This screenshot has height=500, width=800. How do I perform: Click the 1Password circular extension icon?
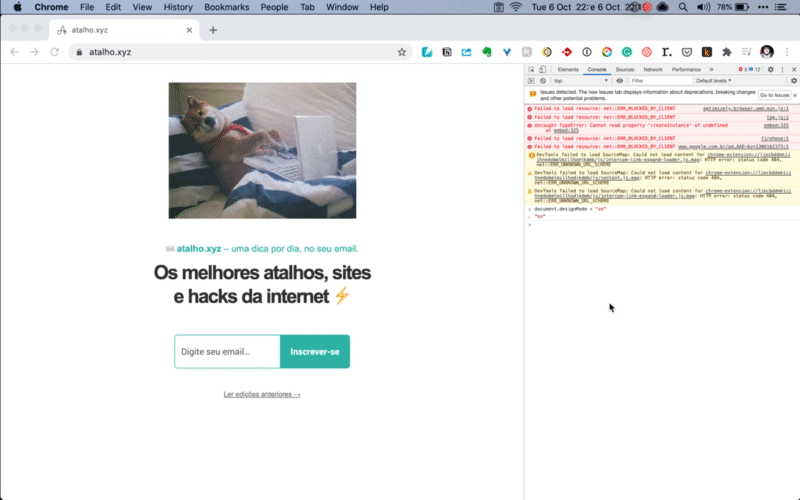pyautogui.click(x=587, y=52)
